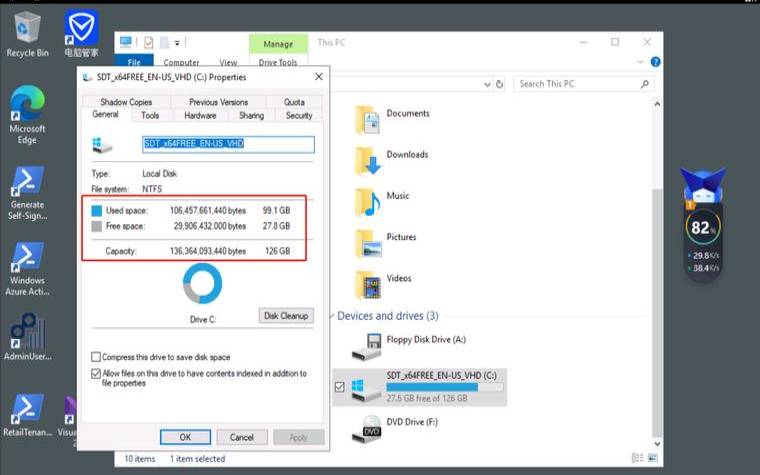
Task: Click the Documents folder icon
Action: [x=368, y=119]
